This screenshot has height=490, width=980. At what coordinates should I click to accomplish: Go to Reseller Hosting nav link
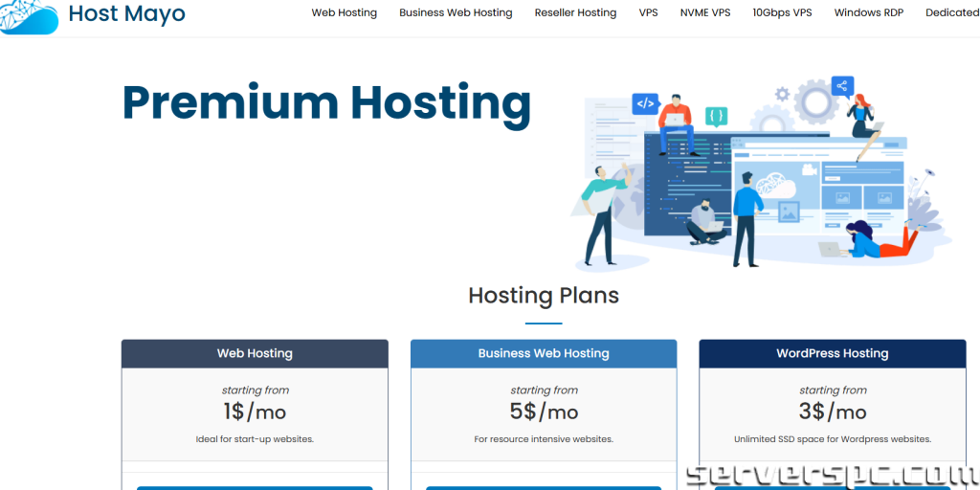pos(575,13)
